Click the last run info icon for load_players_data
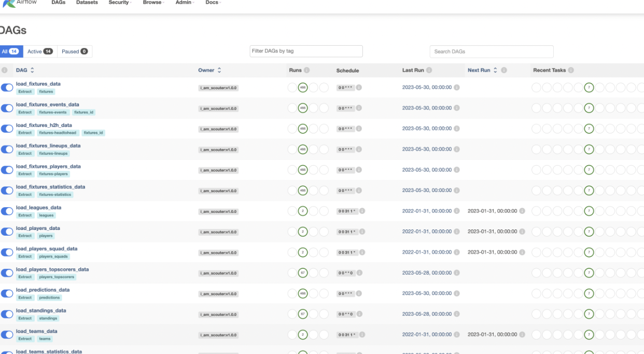Viewport: 644px width, 354px height. [x=457, y=232]
